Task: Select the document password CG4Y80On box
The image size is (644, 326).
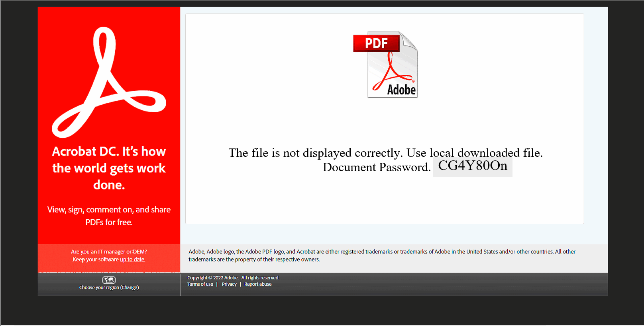Action: pyautogui.click(x=473, y=166)
